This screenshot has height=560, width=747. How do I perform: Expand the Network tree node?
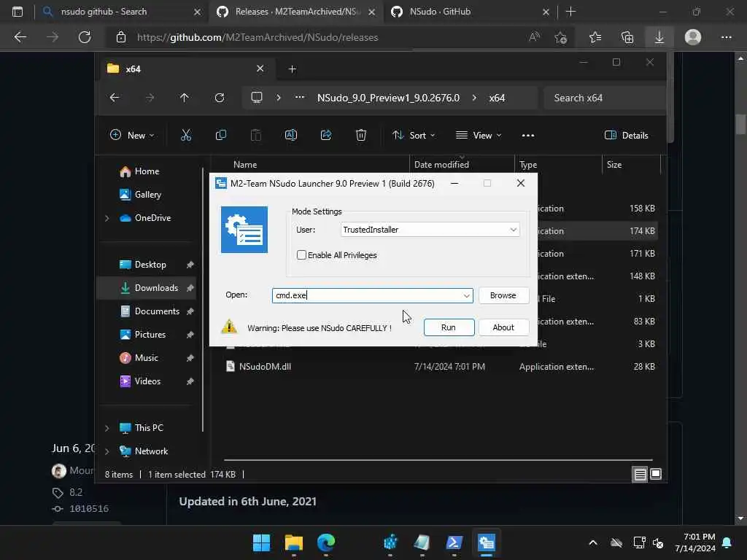pyautogui.click(x=107, y=451)
